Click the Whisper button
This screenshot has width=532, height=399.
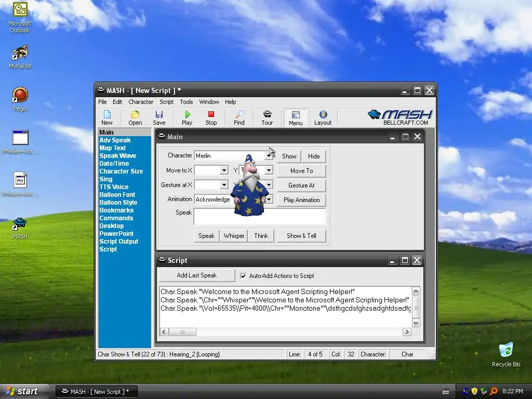click(x=234, y=236)
